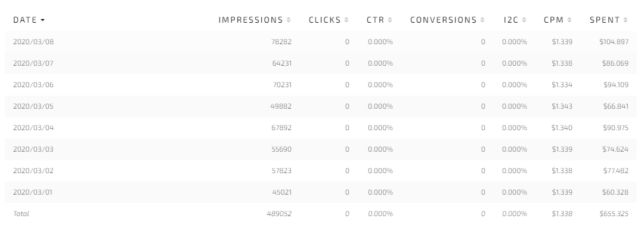This screenshot has width=644, height=234.
Task: Sort by the IMPRESSIONS header label
Action: click(250, 20)
